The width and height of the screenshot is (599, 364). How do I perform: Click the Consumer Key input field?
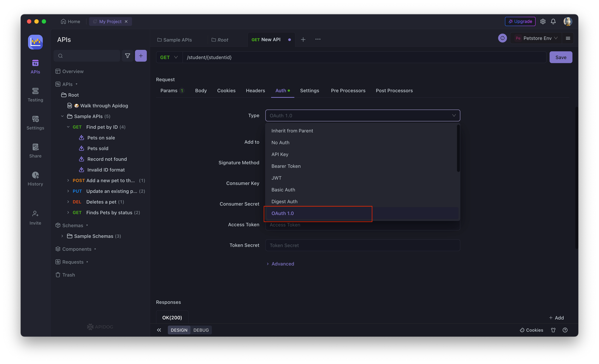click(363, 183)
